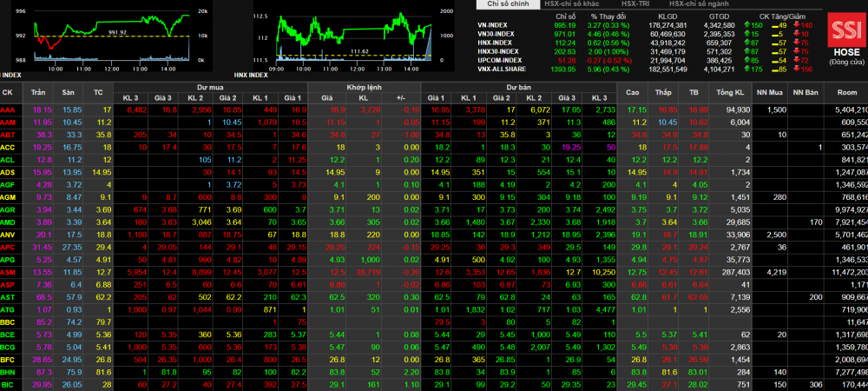This screenshot has height=391, width=868.
Task: Click the green up arrow in HNX30-INDEX row
Action: 749,50
